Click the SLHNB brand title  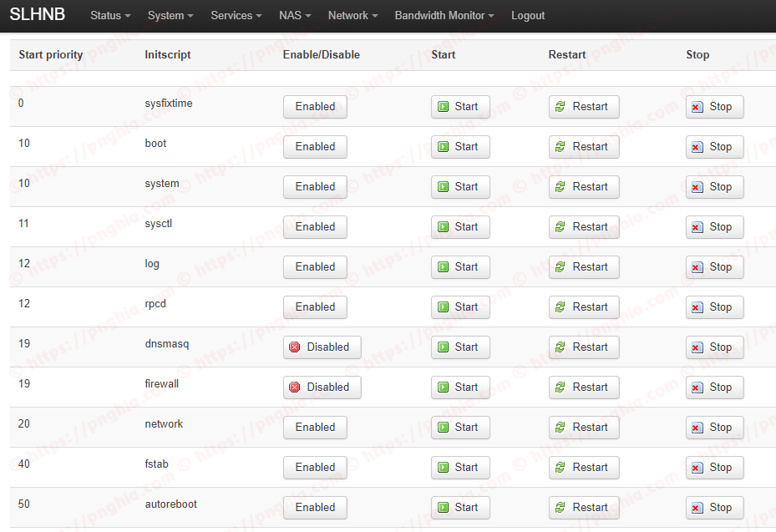37,14
